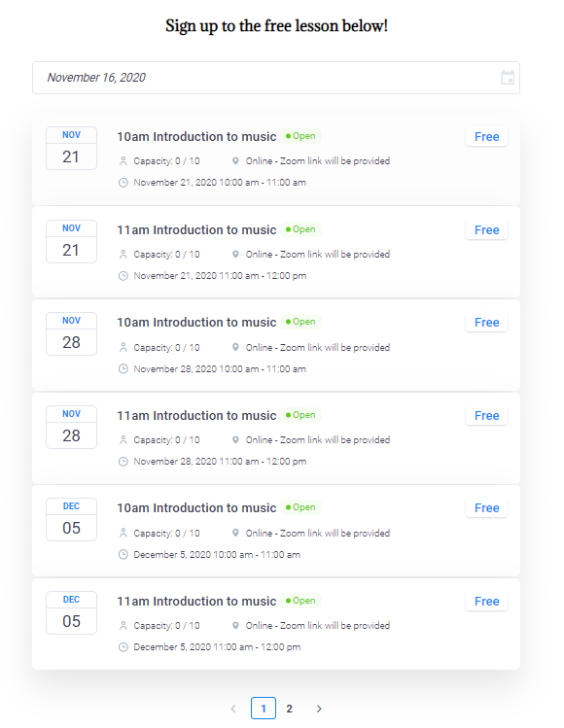564x728 pixels.
Task: Open the November 16, 2020 date picker field
Action: [x=276, y=78]
